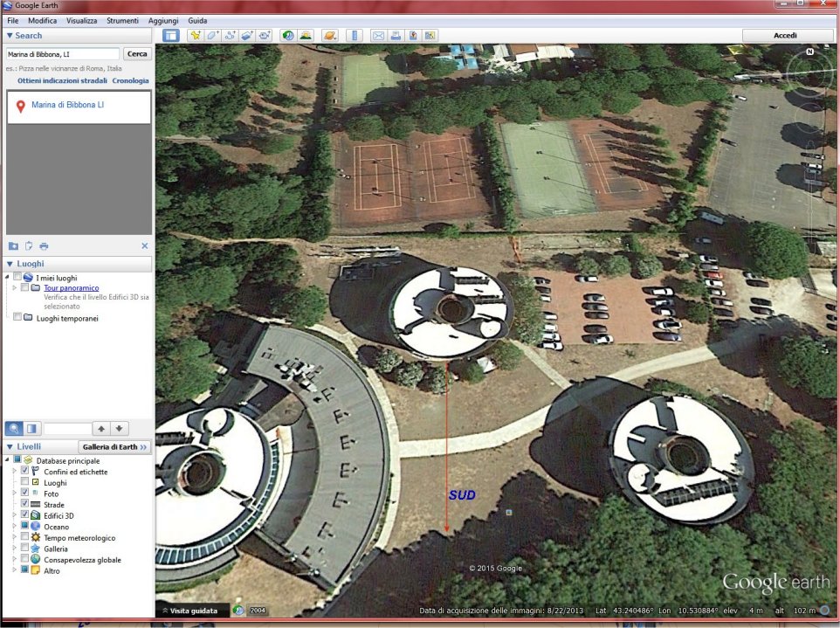840x628 pixels.
Task: Open the Visualizza menu
Action: 81,20
